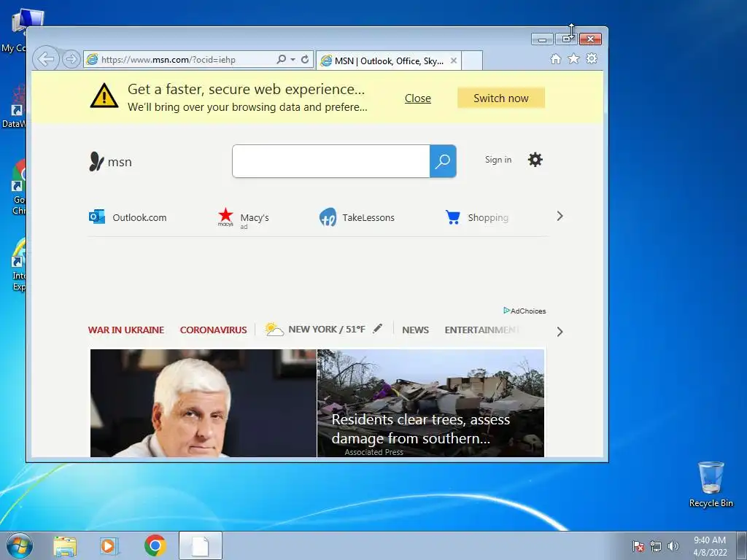Click the yellow warning triangle icon
Viewport: 747px width, 560px height.
(x=104, y=96)
